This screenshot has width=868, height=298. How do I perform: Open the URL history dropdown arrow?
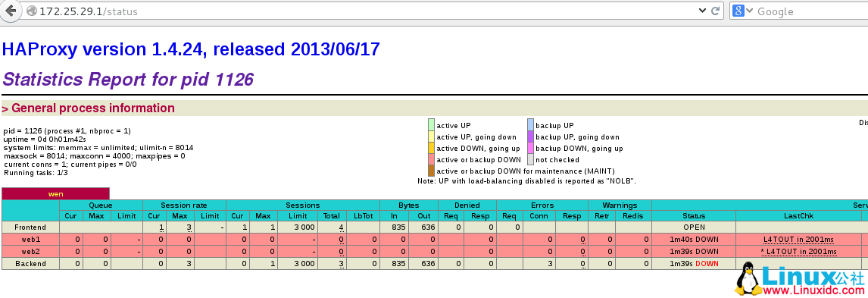click(x=702, y=11)
